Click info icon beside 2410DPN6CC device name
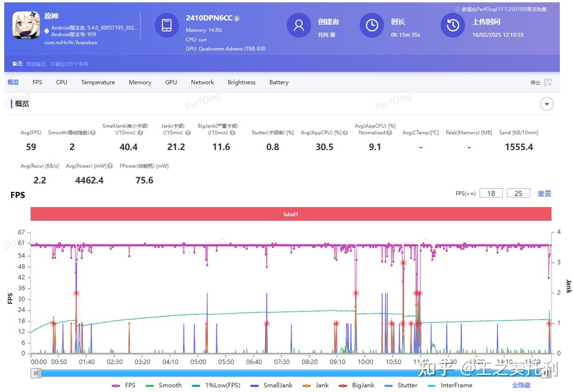The width and height of the screenshot is (573, 392). pos(237,18)
